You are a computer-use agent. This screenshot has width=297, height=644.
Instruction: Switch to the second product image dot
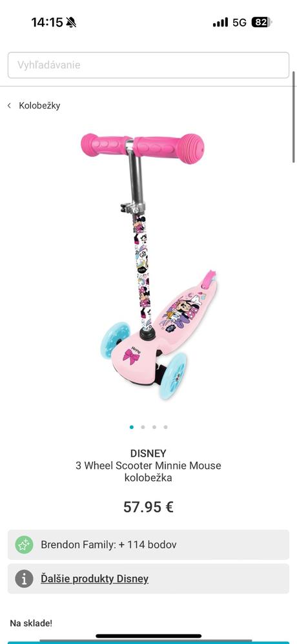click(143, 427)
